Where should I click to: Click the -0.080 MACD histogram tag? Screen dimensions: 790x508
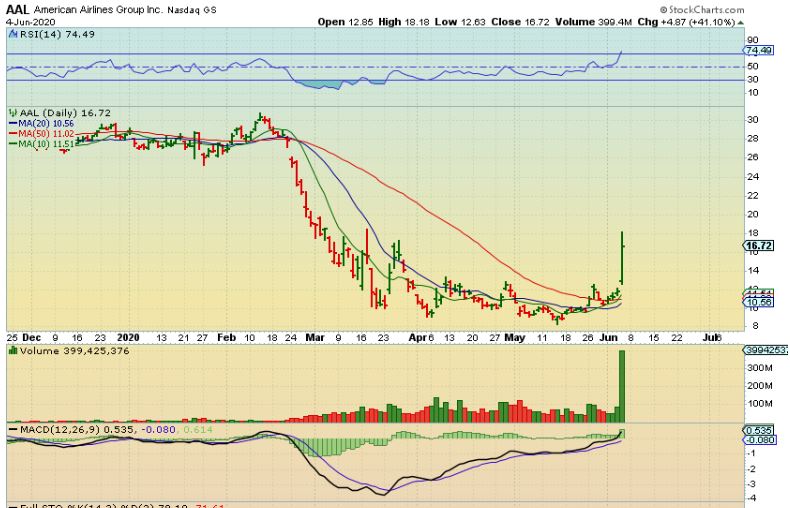[759, 440]
